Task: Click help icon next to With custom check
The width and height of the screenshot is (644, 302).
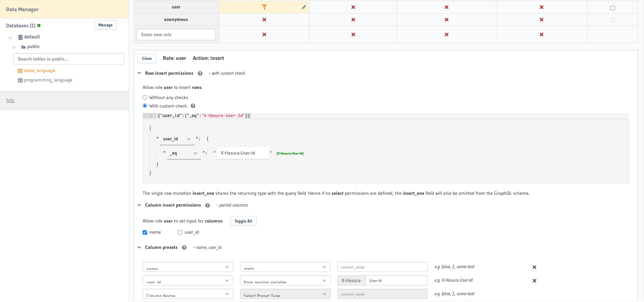Action: pyautogui.click(x=193, y=106)
